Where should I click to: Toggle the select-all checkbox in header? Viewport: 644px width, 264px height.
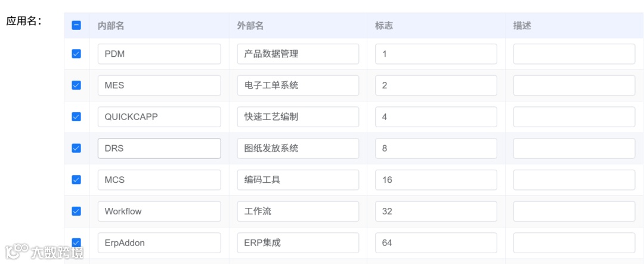(76, 26)
